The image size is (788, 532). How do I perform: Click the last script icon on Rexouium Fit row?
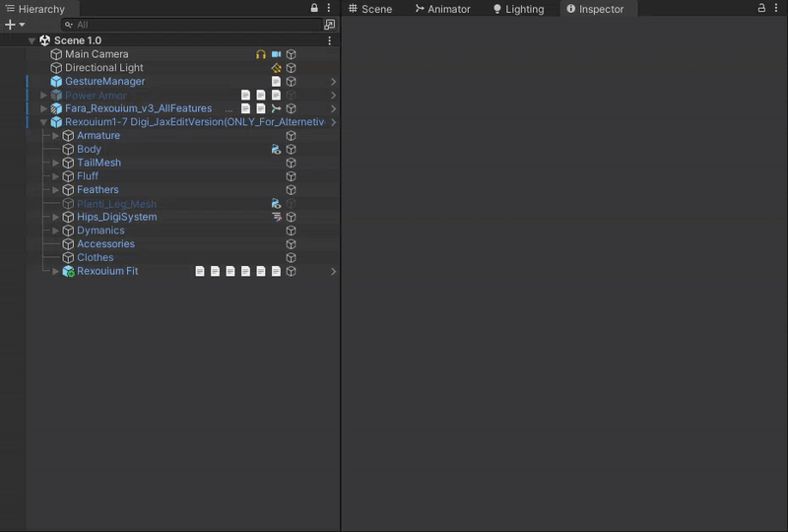[x=276, y=272]
